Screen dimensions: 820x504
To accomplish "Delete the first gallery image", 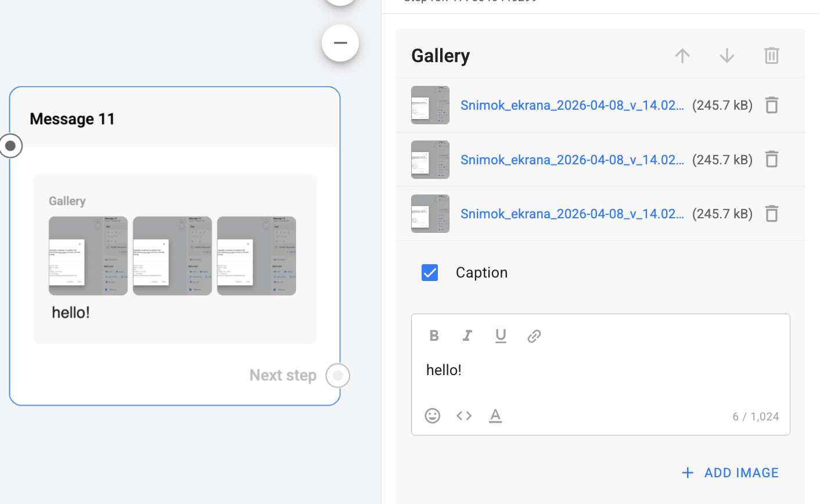I will coord(771,105).
